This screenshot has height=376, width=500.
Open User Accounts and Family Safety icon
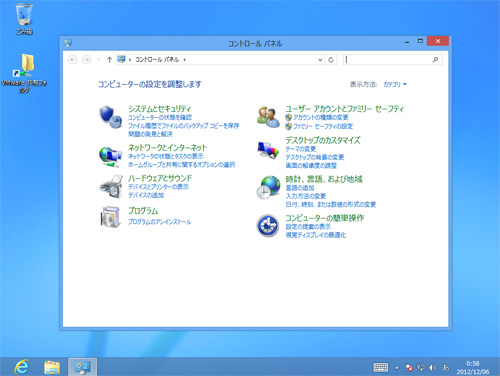[x=268, y=117]
